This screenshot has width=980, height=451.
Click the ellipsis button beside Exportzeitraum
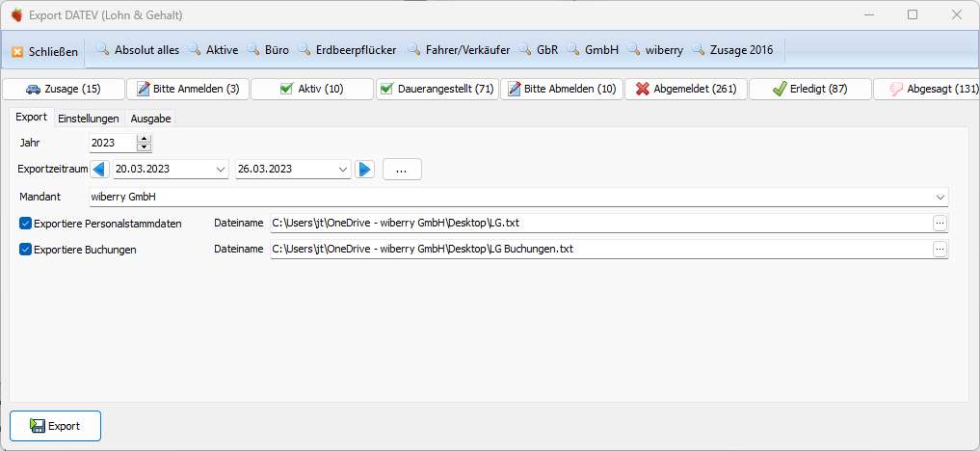[x=402, y=170]
